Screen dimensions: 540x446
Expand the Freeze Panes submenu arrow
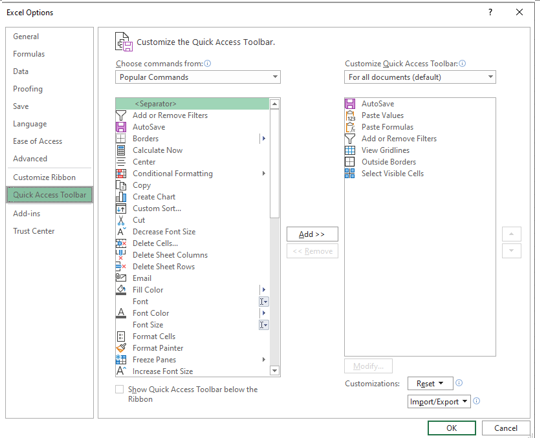pos(264,360)
